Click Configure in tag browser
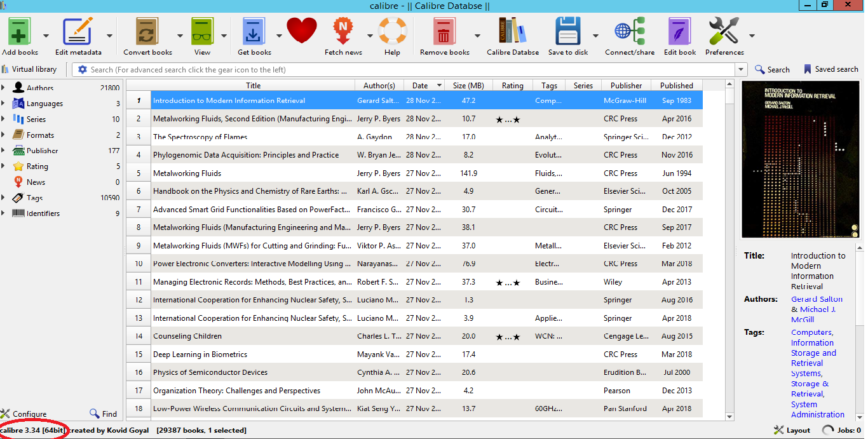The image size is (868, 439). 24,414
